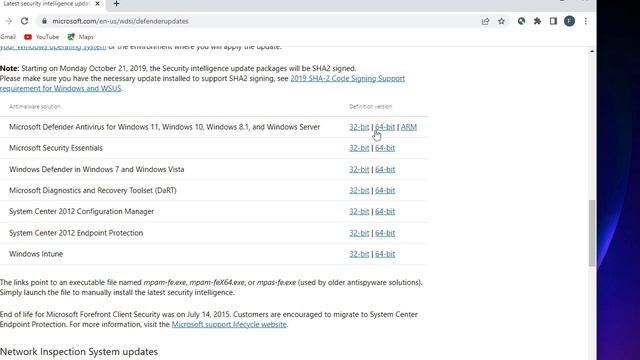Open a new tab with the plus button
The image size is (640, 360).
116,4
